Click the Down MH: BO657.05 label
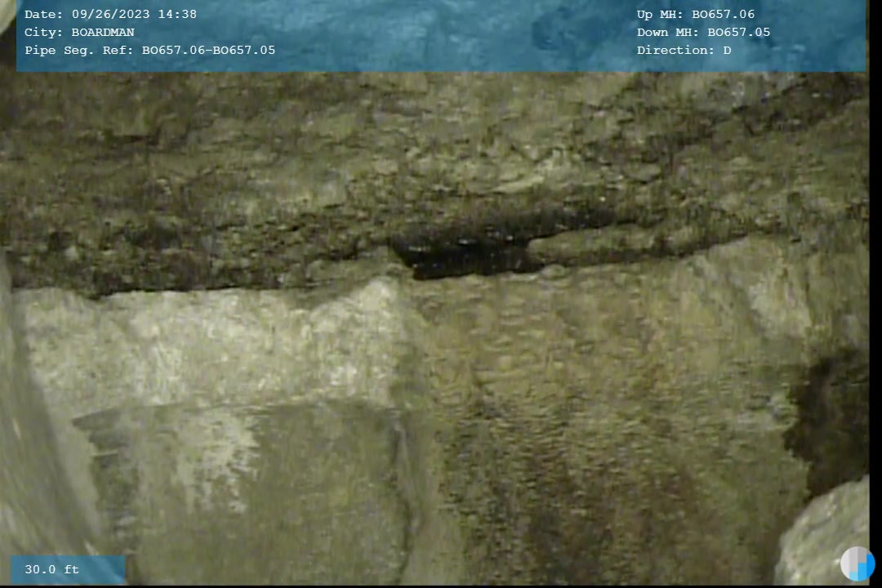The width and height of the screenshot is (882, 588). [x=703, y=32]
